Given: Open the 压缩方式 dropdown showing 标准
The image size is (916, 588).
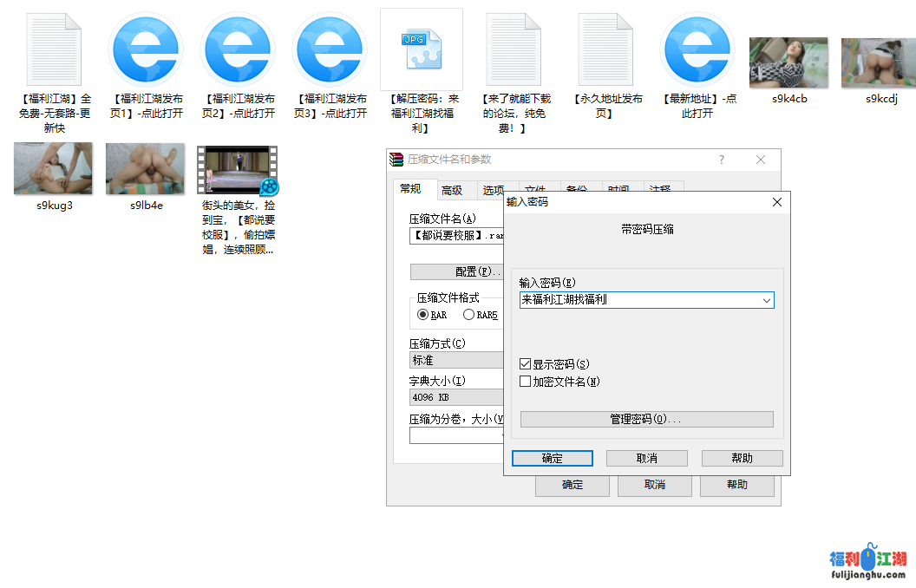Looking at the screenshot, I should click(456, 360).
